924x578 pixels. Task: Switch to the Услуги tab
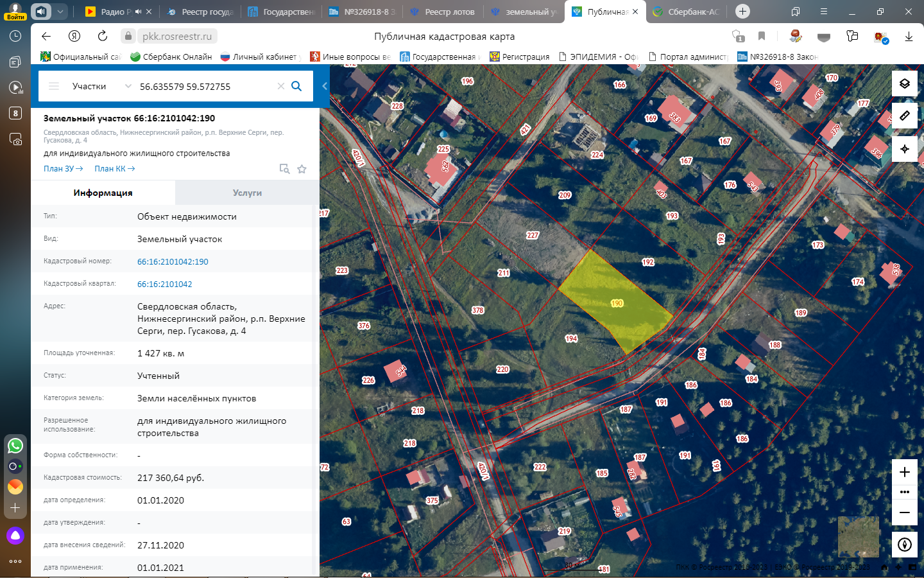point(247,193)
